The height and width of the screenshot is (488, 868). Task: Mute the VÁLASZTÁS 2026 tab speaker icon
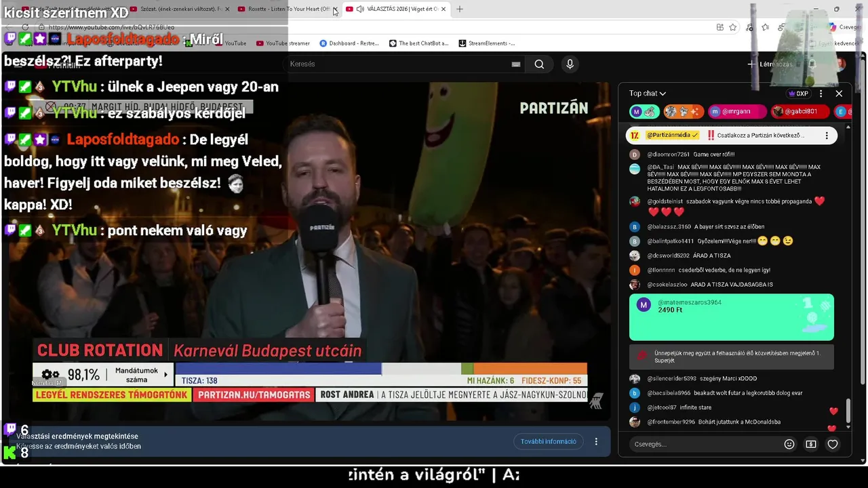coord(360,9)
